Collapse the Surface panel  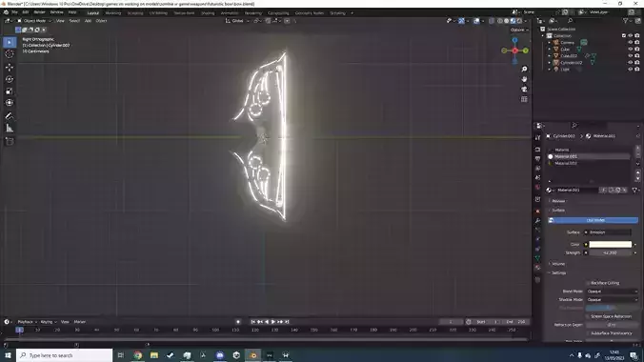557,211
